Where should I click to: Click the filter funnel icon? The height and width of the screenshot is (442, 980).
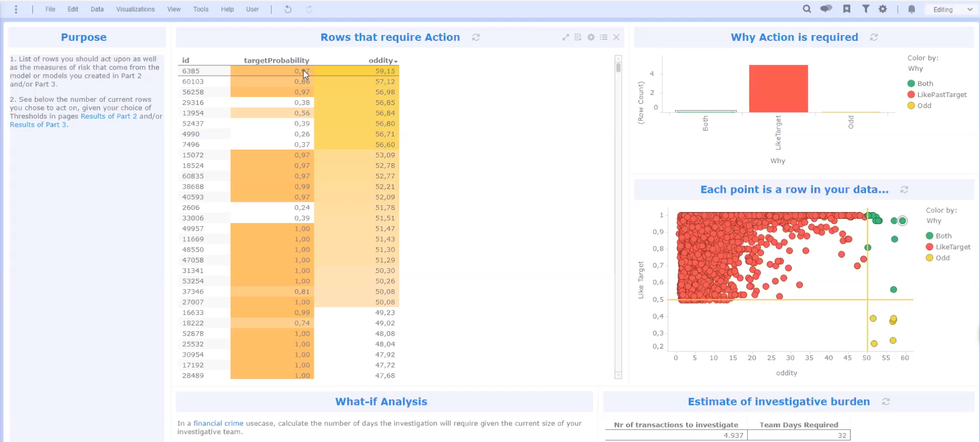click(x=865, y=9)
